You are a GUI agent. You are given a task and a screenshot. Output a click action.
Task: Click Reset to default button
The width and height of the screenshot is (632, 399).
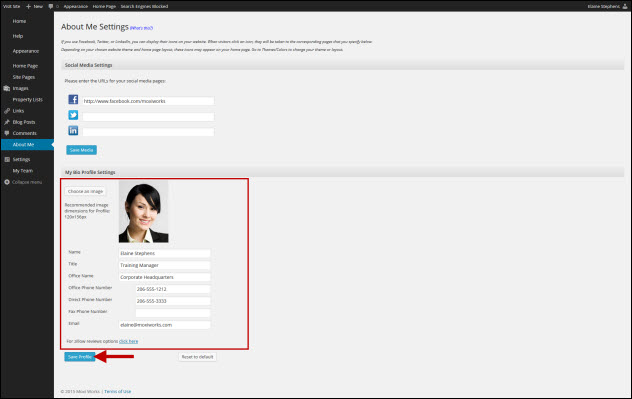(x=197, y=357)
